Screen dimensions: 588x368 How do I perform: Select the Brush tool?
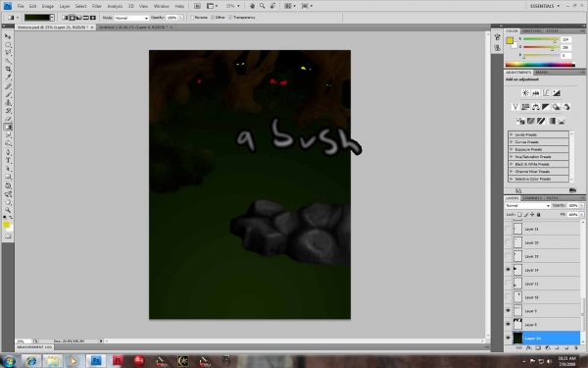pyautogui.click(x=8, y=94)
